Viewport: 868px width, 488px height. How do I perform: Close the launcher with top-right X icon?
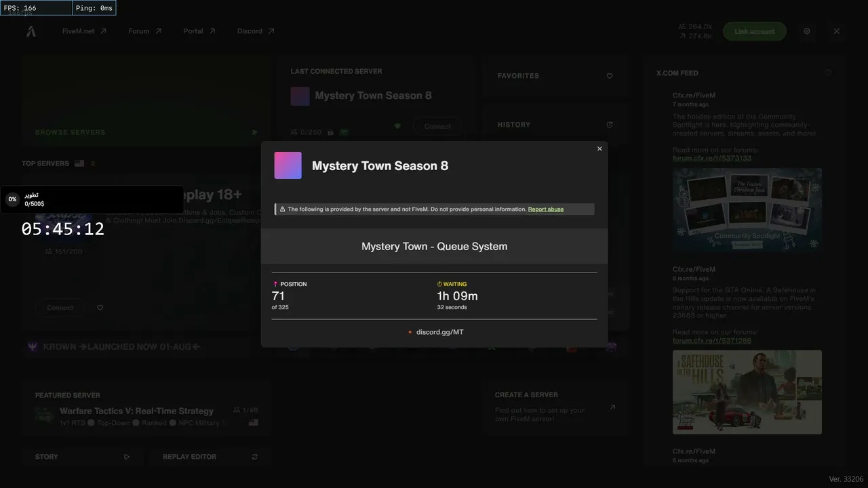pyautogui.click(x=837, y=31)
